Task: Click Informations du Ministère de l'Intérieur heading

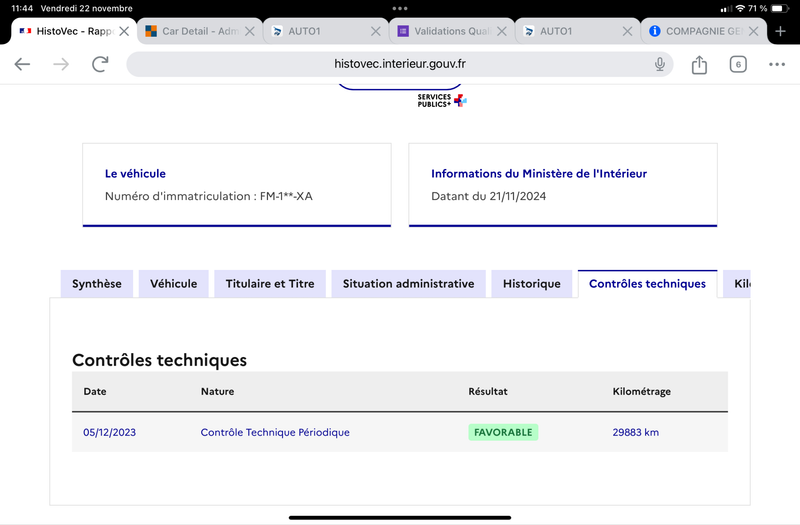Action: (x=539, y=173)
